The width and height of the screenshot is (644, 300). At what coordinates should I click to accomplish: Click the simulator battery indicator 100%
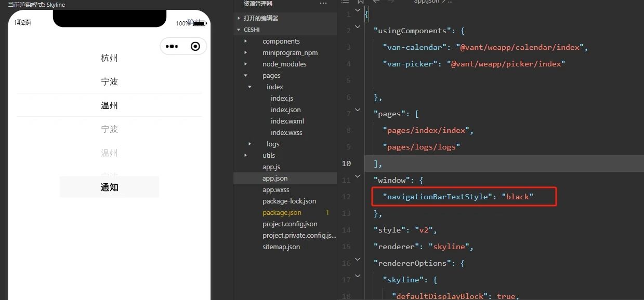click(x=191, y=23)
